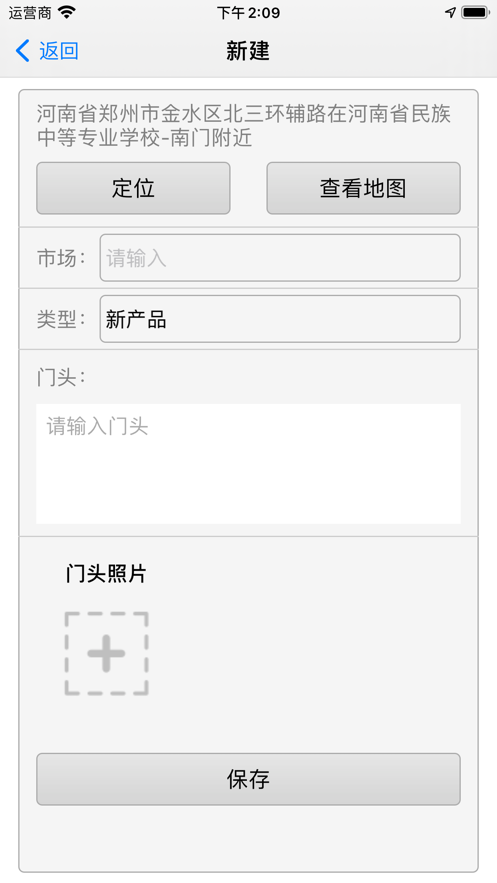Tap the 门头: field label
The width and height of the screenshot is (497, 883).
(x=61, y=377)
